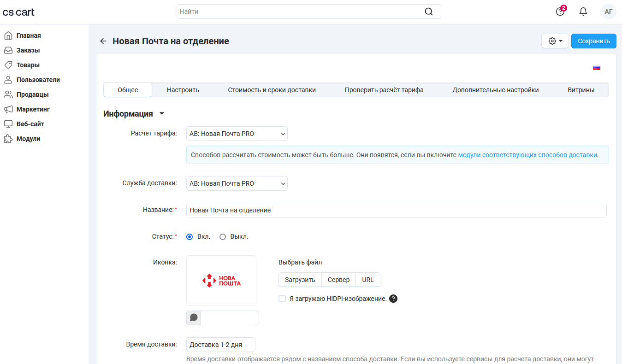This screenshot has height=364, width=622.
Task: Click the speech bubble alt-text icon
Action: pos(194,318)
